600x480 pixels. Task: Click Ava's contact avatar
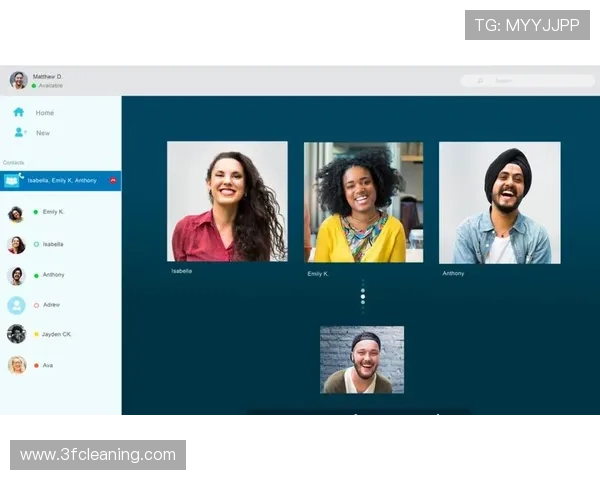(x=16, y=365)
